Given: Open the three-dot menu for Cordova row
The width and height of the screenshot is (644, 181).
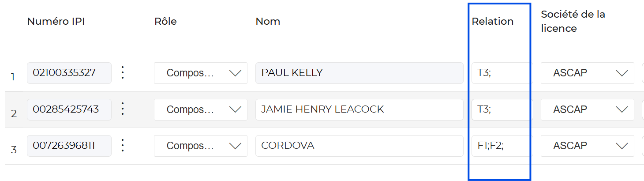Looking at the screenshot, I should pyautogui.click(x=123, y=145).
